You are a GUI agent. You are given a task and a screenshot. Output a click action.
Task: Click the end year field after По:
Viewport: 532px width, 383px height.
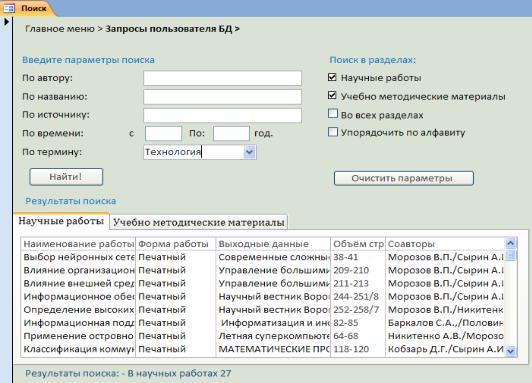click(231, 133)
